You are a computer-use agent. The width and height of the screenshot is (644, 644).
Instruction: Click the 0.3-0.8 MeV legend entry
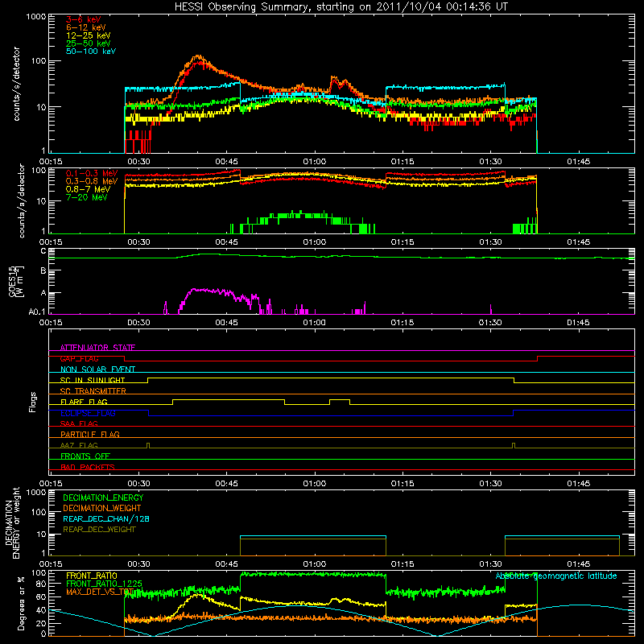(x=92, y=181)
